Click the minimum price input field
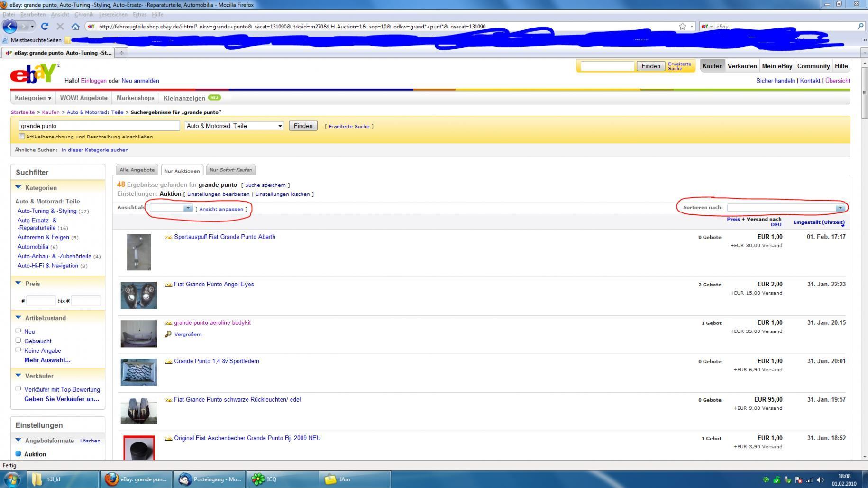Screen dimensions: 868x488 click(x=41, y=301)
